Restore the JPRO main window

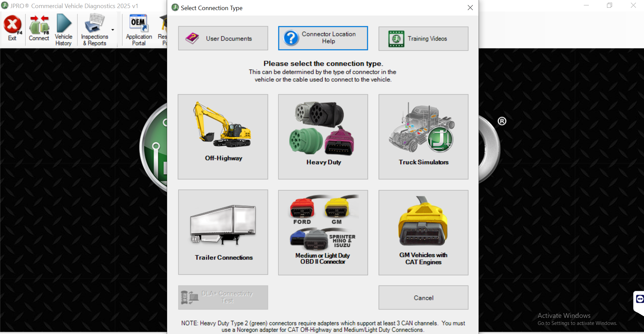pyautogui.click(x=610, y=5)
